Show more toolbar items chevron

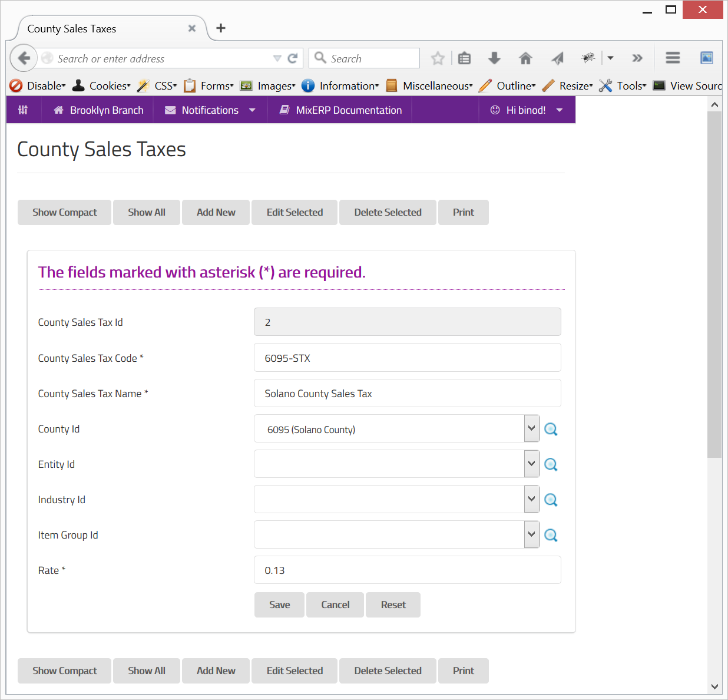[637, 58]
